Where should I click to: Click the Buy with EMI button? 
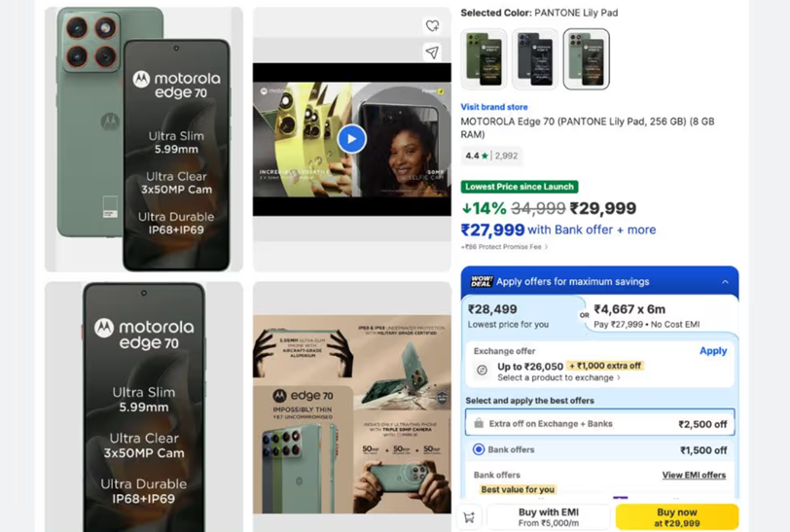tap(549, 517)
